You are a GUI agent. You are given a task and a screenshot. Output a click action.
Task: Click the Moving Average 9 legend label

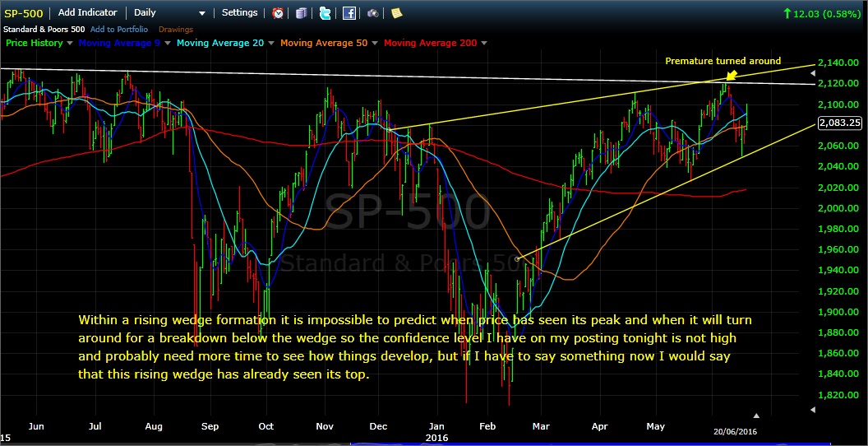tap(119, 43)
